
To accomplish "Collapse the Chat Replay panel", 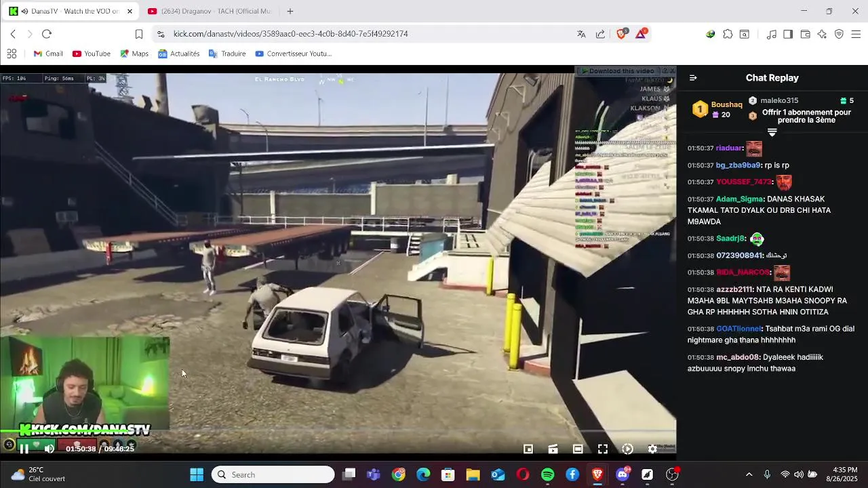I will [693, 78].
